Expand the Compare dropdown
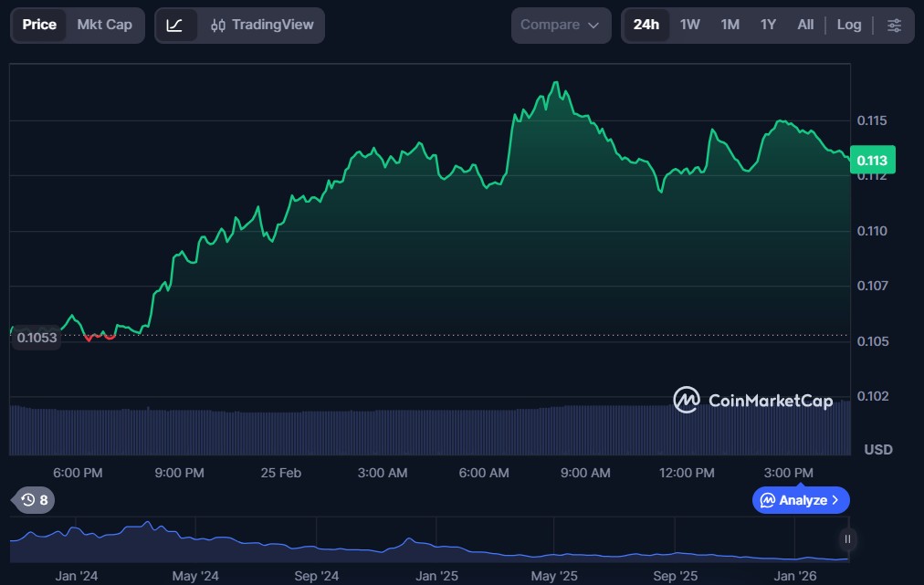Screen dimensions: 924x585 pos(561,26)
